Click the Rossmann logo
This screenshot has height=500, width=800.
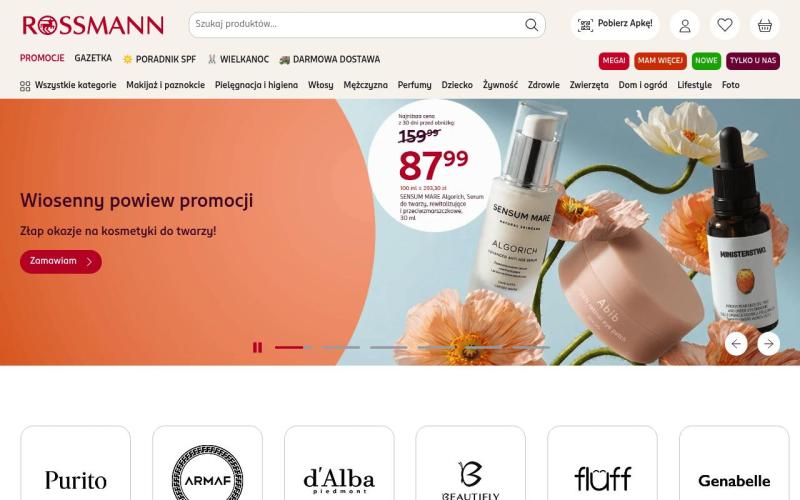click(93, 25)
